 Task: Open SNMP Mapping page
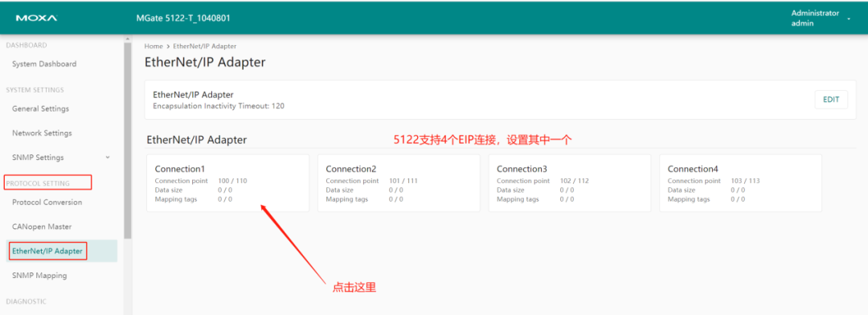pyautogui.click(x=39, y=276)
